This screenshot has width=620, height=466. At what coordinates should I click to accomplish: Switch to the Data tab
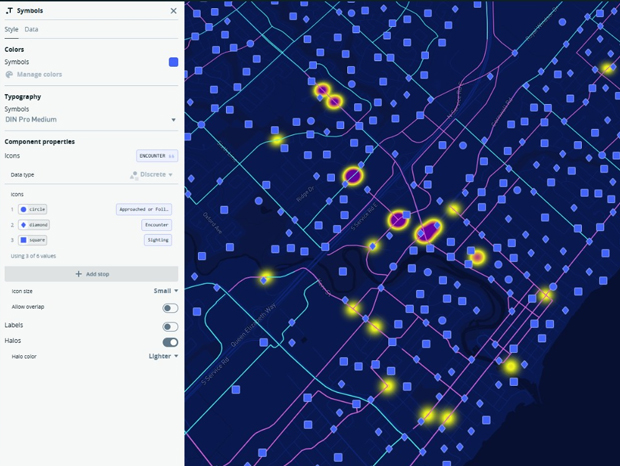point(32,30)
